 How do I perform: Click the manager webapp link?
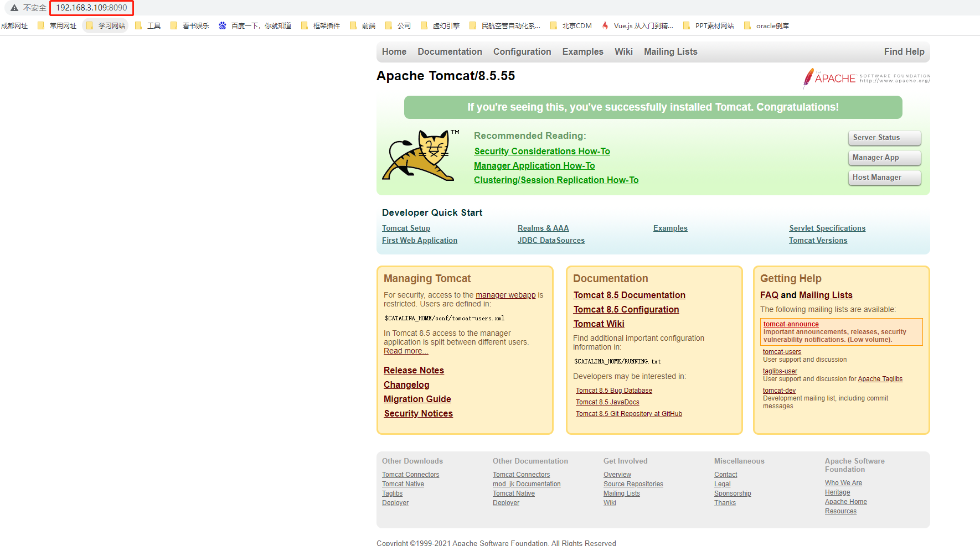pos(506,295)
